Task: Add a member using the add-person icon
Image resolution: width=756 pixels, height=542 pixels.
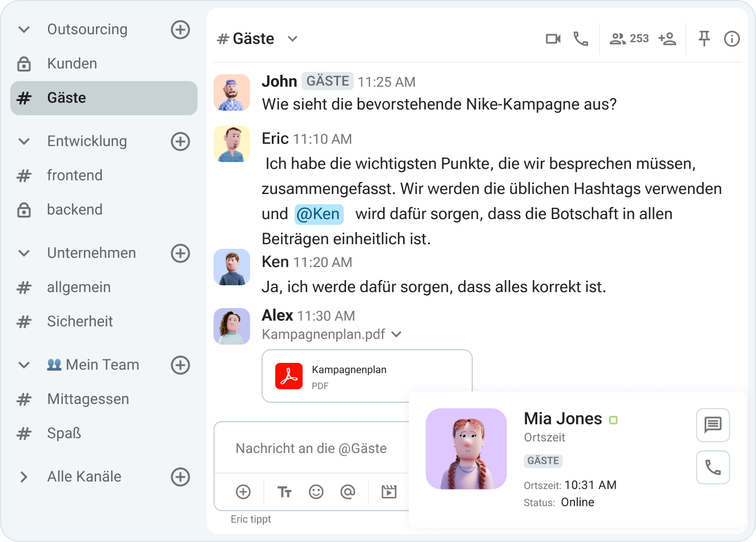Action: tap(667, 38)
